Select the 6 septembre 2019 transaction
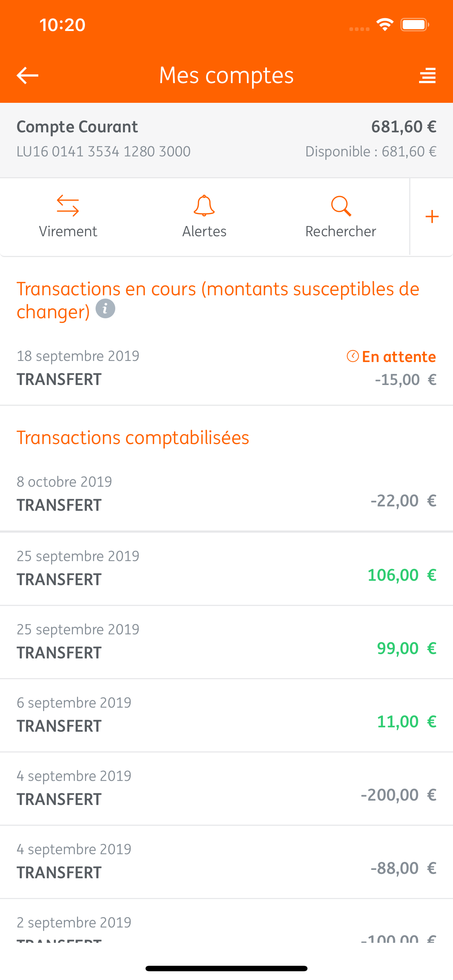Viewport: 453px width, 980px height. (226, 715)
